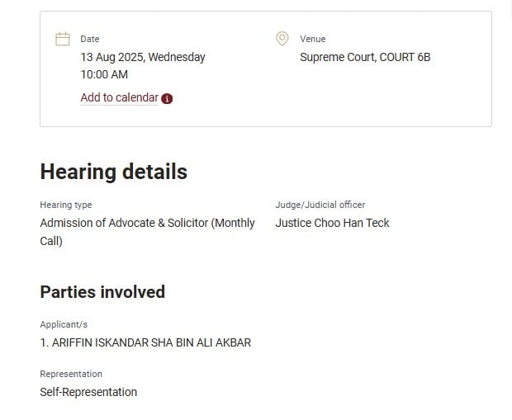Click the Monthly Call) second line text
The height and width of the screenshot is (420, 512).
[x=51, y=241]
